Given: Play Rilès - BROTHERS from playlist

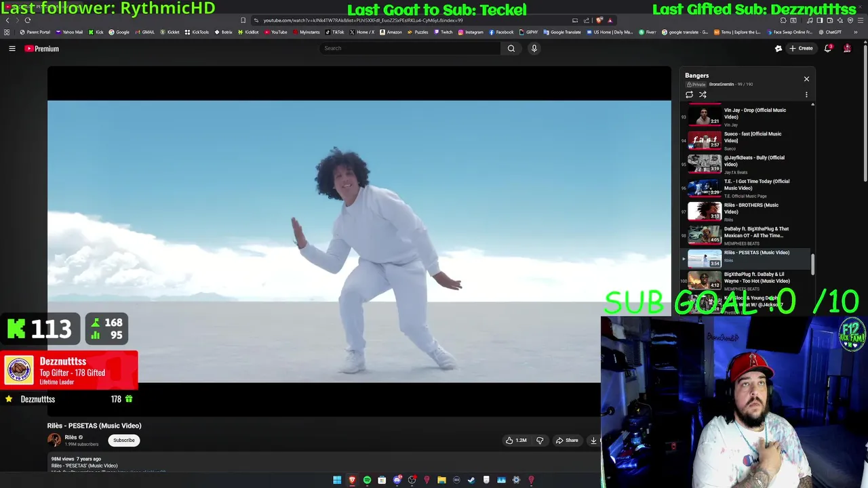Looking at the screenshot, I should tap(746, 211).
